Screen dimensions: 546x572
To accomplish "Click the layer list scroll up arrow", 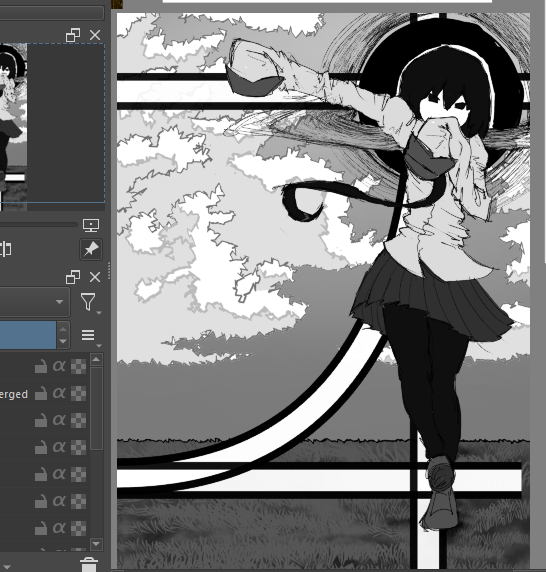I will pyautogui.click(x=96, y=360).
